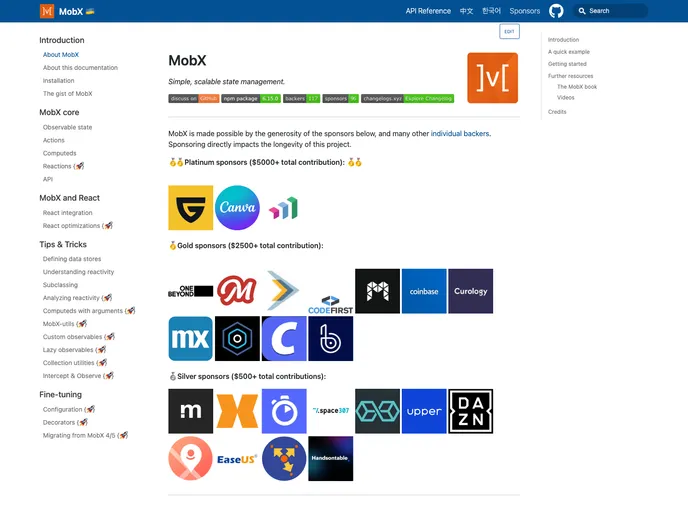
Task: Open the EaseUS sponsor logo
Action: tap(237, 459)
